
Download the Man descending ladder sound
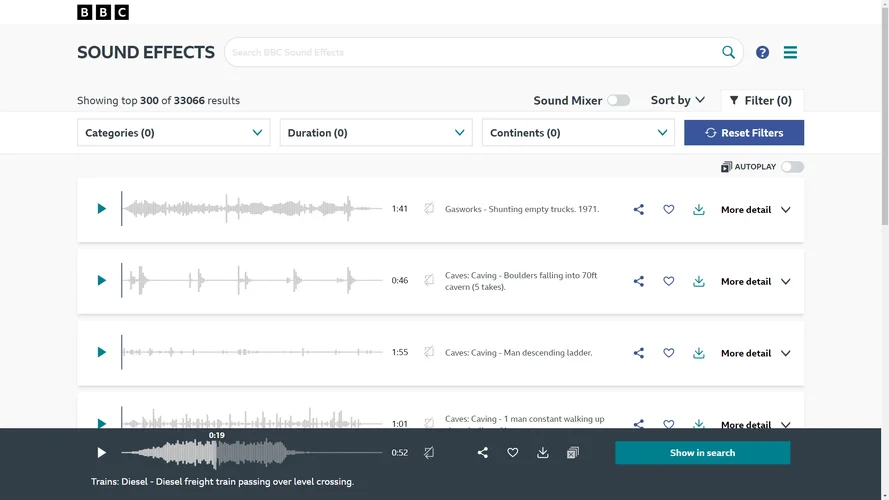click(x=699, y=353)
